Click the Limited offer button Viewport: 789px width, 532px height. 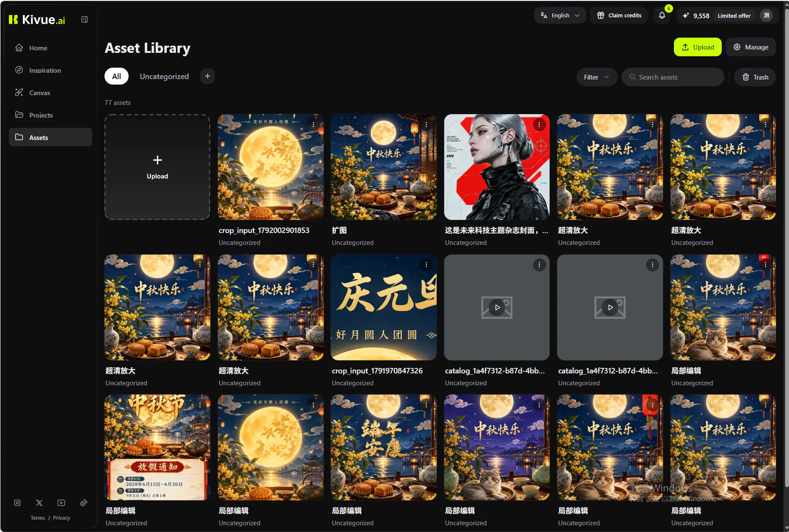pos(734,16)
